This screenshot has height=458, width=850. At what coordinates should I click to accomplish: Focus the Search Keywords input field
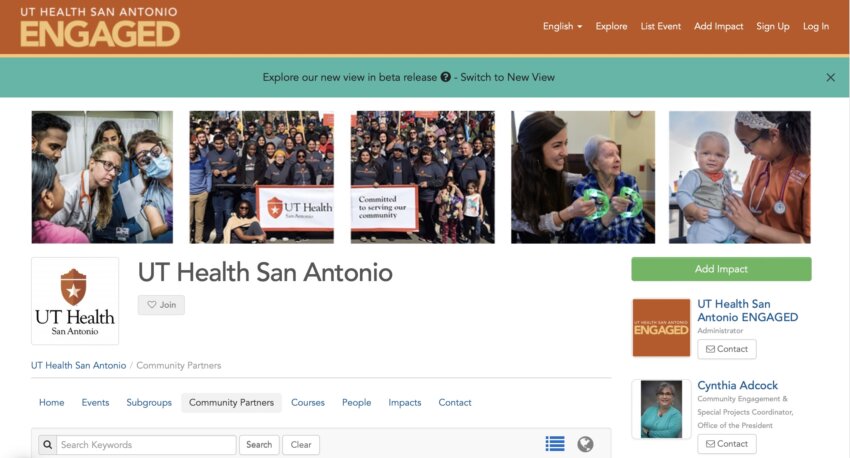(146, 445)
